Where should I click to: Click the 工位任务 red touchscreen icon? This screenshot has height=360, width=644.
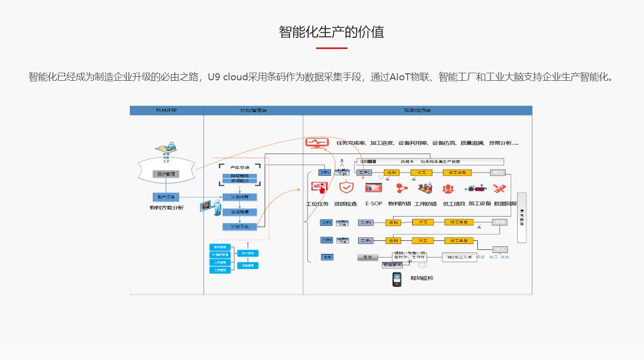[x=318, y=188]
